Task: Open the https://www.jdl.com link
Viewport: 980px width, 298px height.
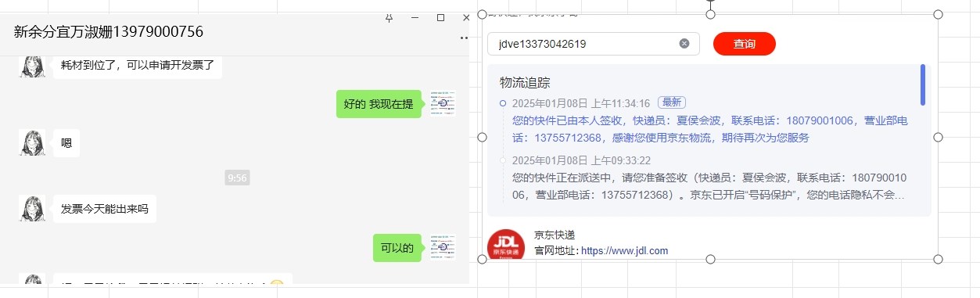Action: coord(624,251)
